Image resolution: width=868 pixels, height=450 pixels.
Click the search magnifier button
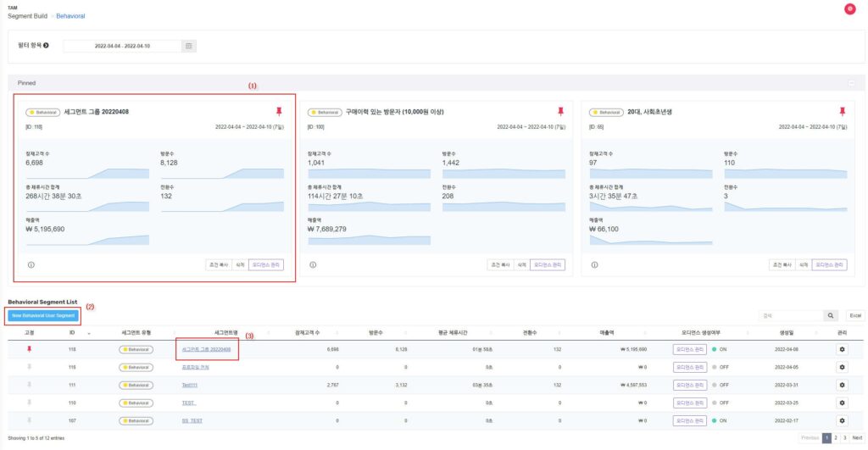coord(831,315)
